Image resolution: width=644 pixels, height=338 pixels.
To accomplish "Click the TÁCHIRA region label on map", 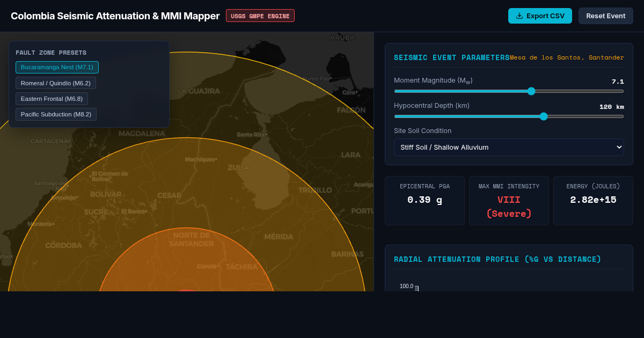I will click(x=241, y=267).
